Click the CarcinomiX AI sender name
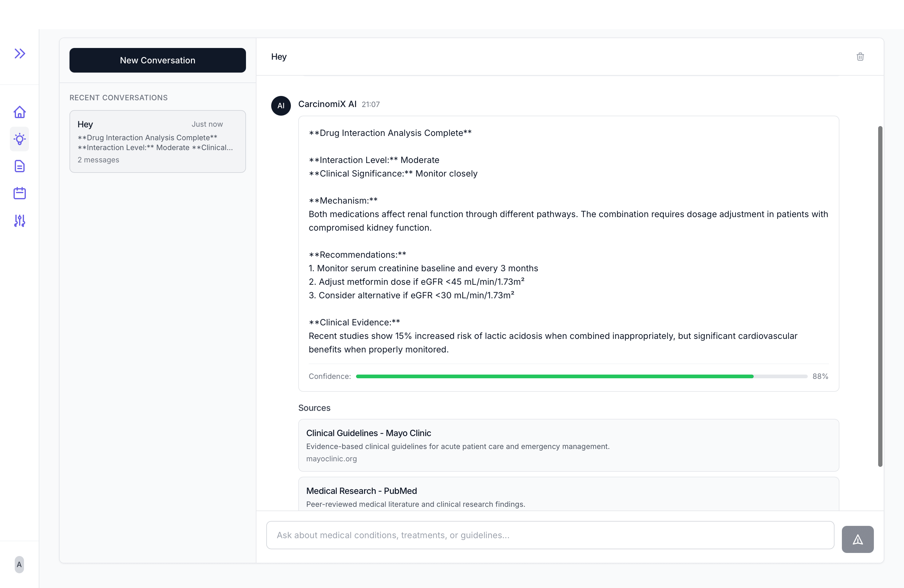The width and height of the screenshot is (904, 588). click(x=327, y=104)
